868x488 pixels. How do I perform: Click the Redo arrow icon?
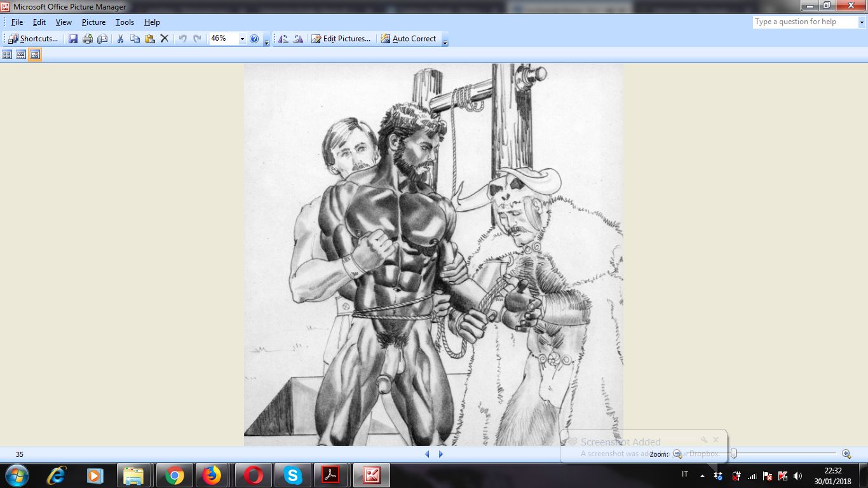pyautogui.click(x=197, y=39)
